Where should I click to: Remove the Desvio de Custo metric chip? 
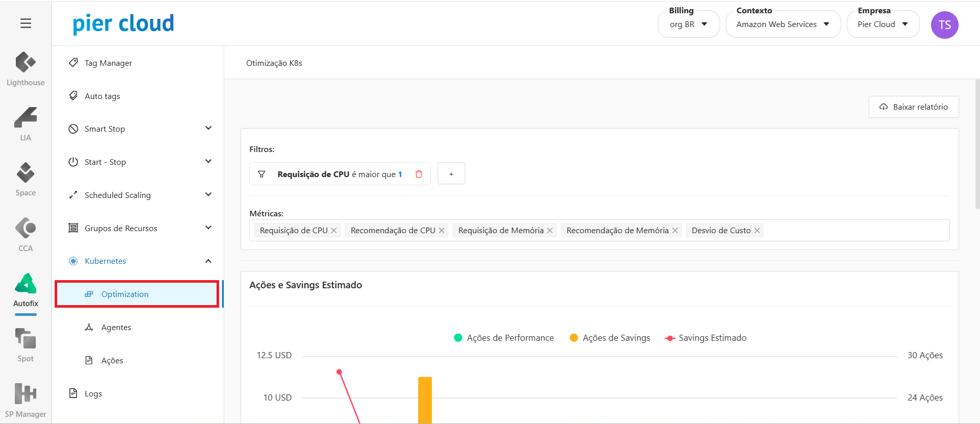click(757, 231)
